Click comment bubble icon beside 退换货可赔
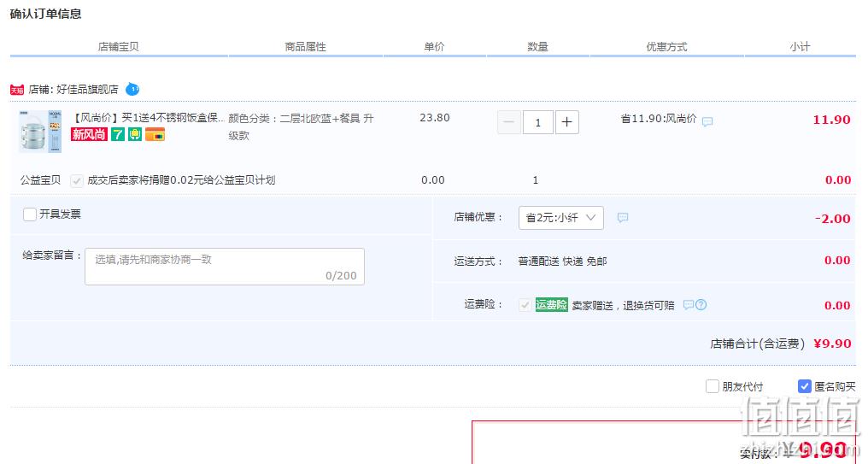Viewport: 868px width, 464px height. [x=688, y=304]
